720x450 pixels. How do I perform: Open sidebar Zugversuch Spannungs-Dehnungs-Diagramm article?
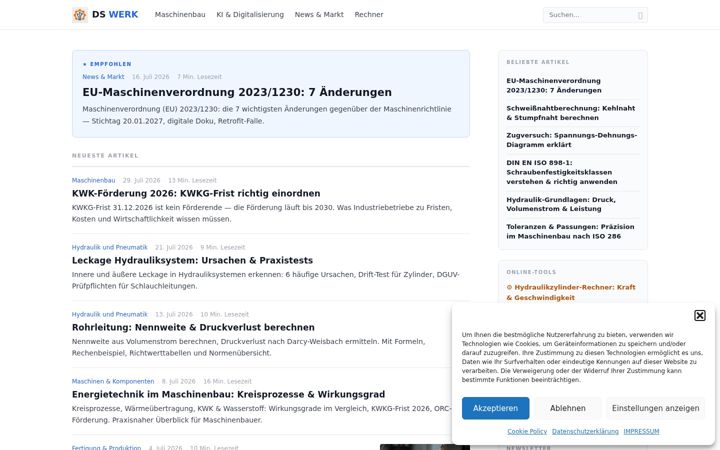572,140
